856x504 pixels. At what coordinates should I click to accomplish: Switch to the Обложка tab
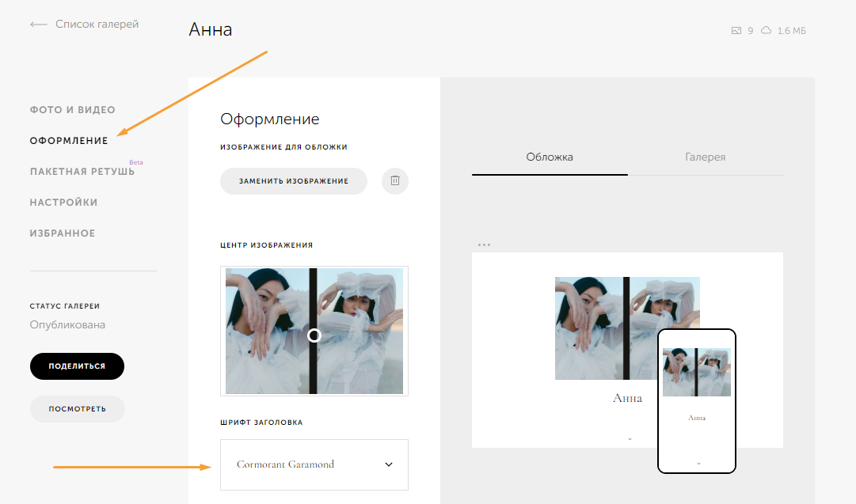click(x=550, y=157)
